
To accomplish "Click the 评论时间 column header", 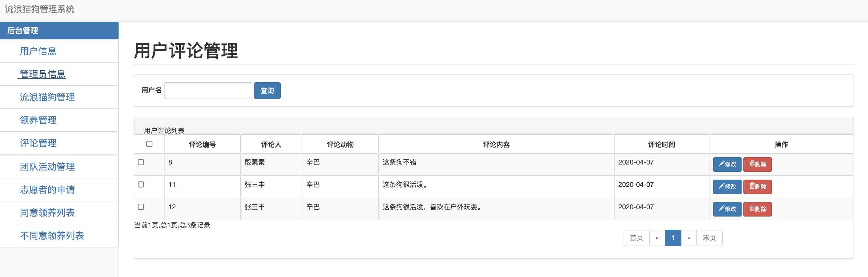I will (661, 145).
